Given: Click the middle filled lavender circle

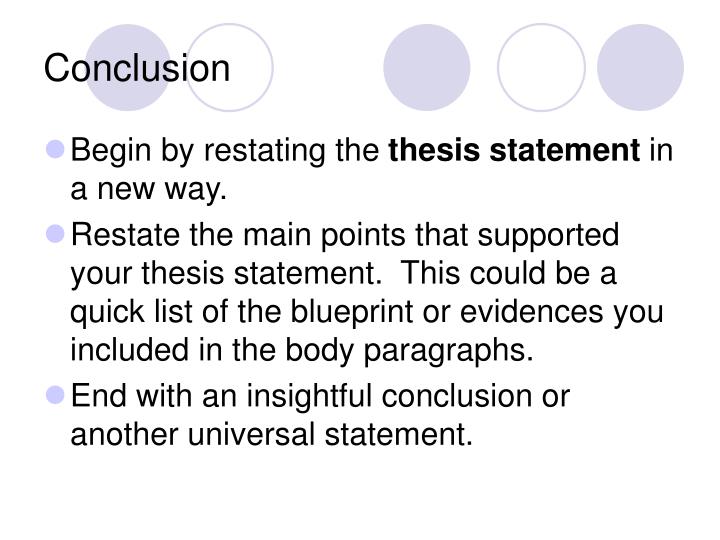Looking at the screenshot, I should [427, 68].
